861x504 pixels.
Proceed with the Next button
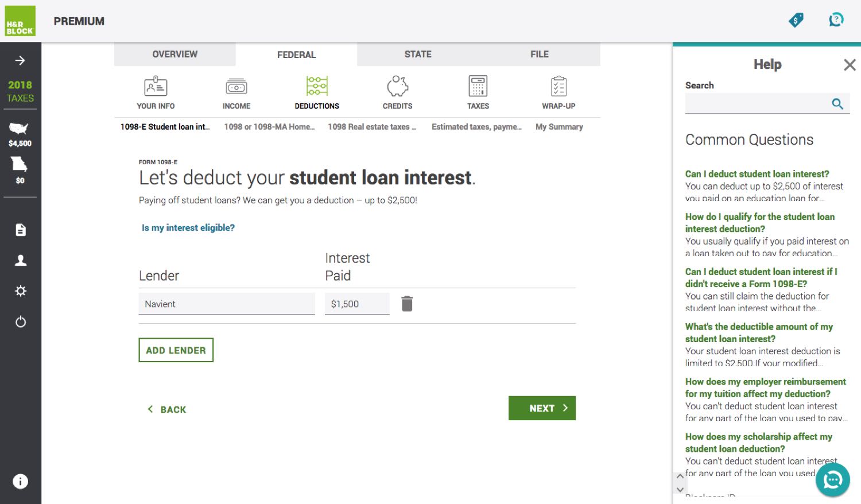tap(541, 408)
